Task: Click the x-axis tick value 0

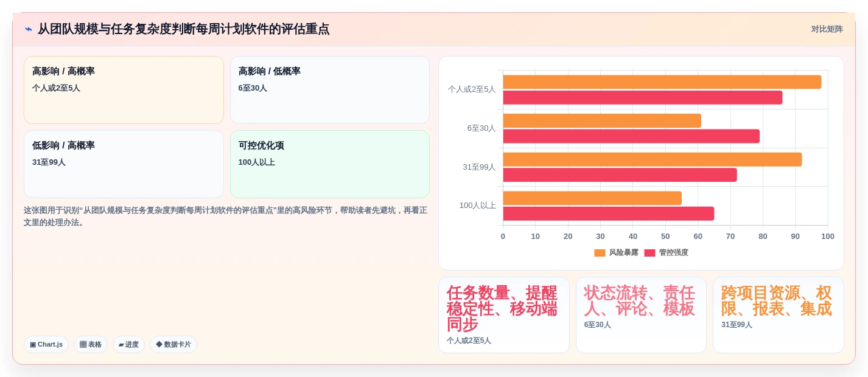Action: 503,237
